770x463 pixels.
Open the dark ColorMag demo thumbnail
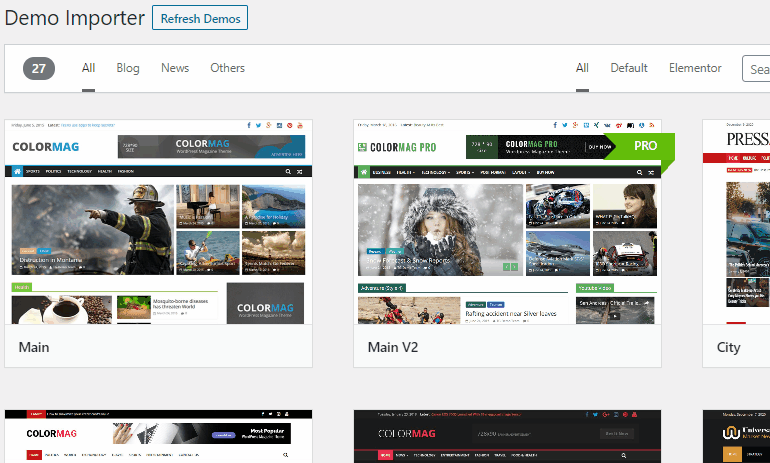(507, 436)
